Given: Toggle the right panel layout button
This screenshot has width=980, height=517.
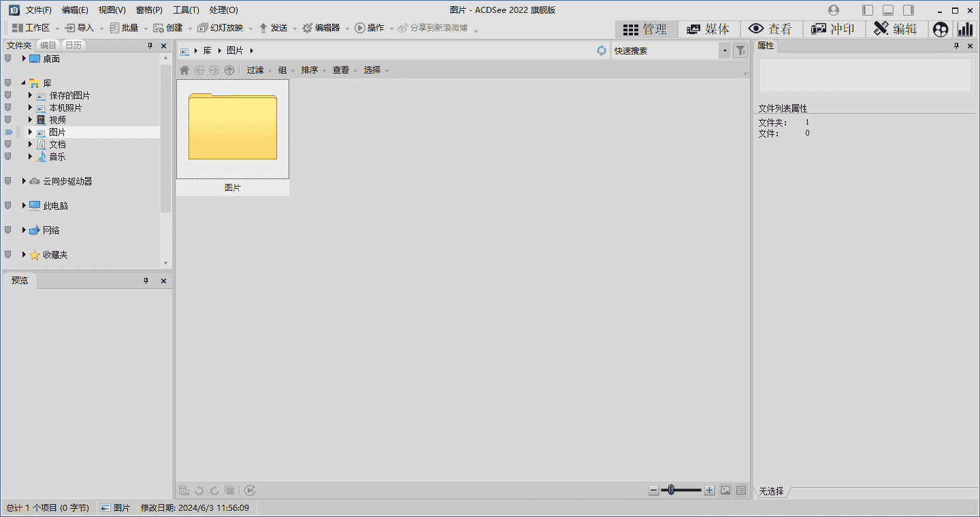Looking at the screenshot, I should (909, 10).
